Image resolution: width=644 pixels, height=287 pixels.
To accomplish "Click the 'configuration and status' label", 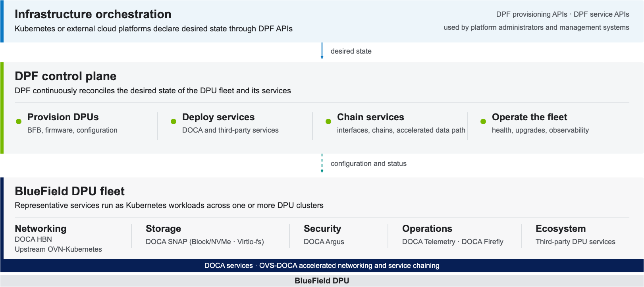I will point(368,164).
